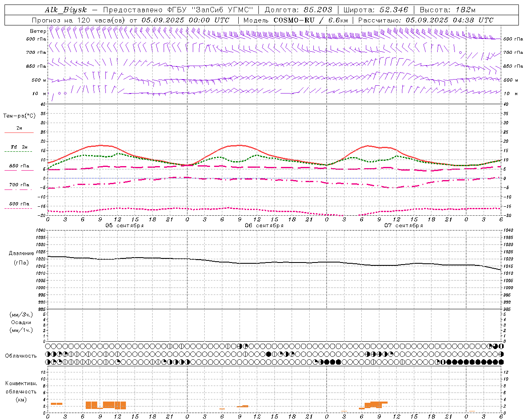Click the '500 м' wind level label
The width and height of the screenshot is (525, 420).
pyautogui.click(x=39, y=80)
